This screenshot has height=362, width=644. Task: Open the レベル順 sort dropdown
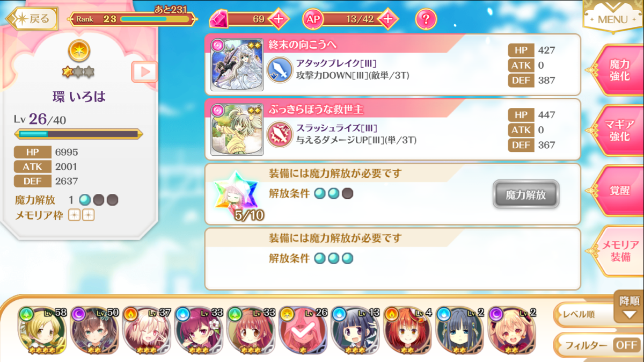pyautogui.click(x=585, y=315)
